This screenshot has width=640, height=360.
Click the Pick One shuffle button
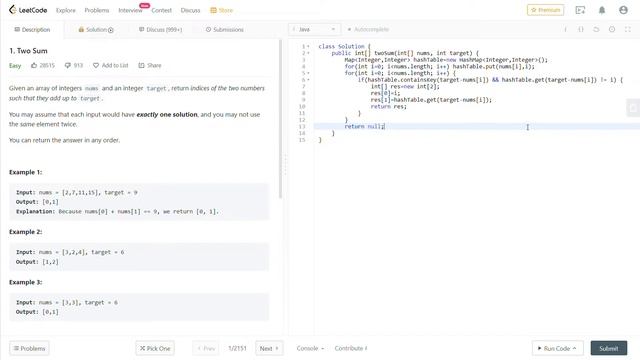click(x=155, y=348)
